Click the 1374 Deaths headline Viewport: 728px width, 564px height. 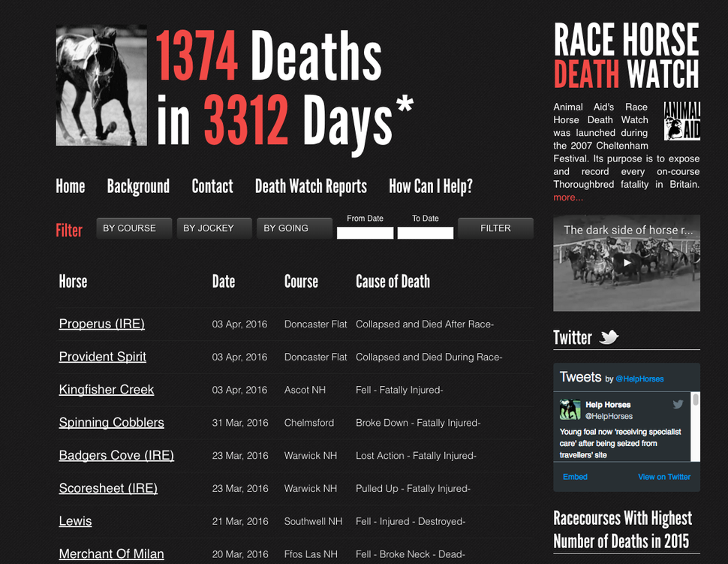click(269, 56)
